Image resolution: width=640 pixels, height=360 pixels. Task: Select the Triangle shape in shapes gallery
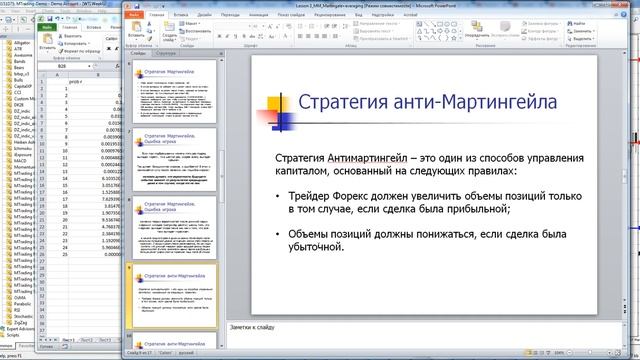(419, 31)
